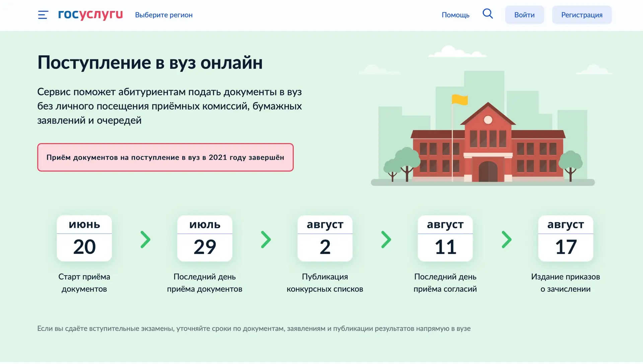Click the heading Поступление в вуз онлайн

pos(150,63)
